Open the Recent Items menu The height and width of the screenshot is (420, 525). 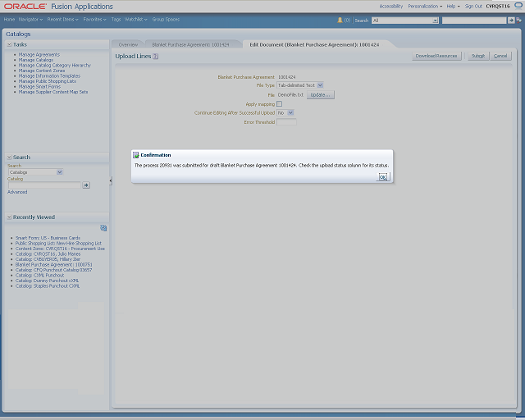pos(62,20)
